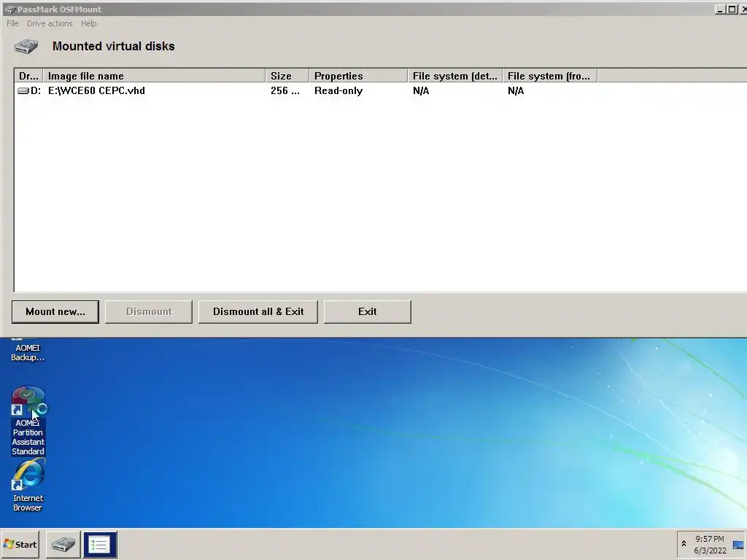The image size is (747, 560).
Task: Sort by Image file name column
Action: coord(155,76)
